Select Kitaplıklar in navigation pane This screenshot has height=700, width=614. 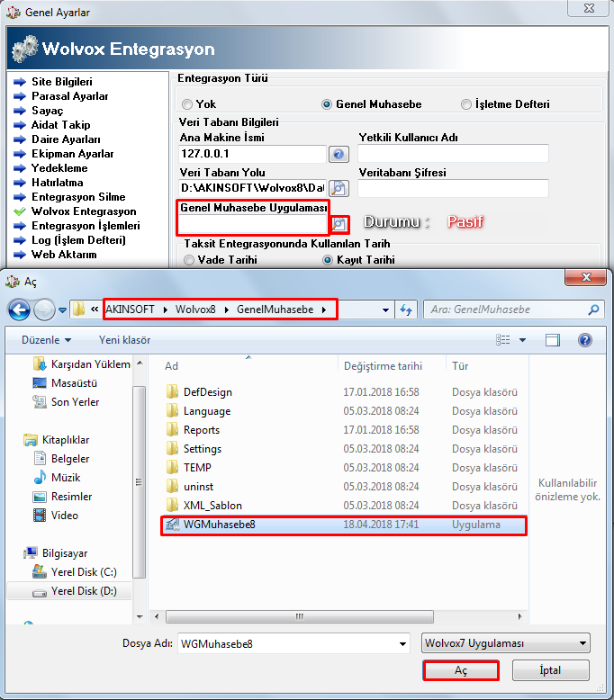click(56, 440)
